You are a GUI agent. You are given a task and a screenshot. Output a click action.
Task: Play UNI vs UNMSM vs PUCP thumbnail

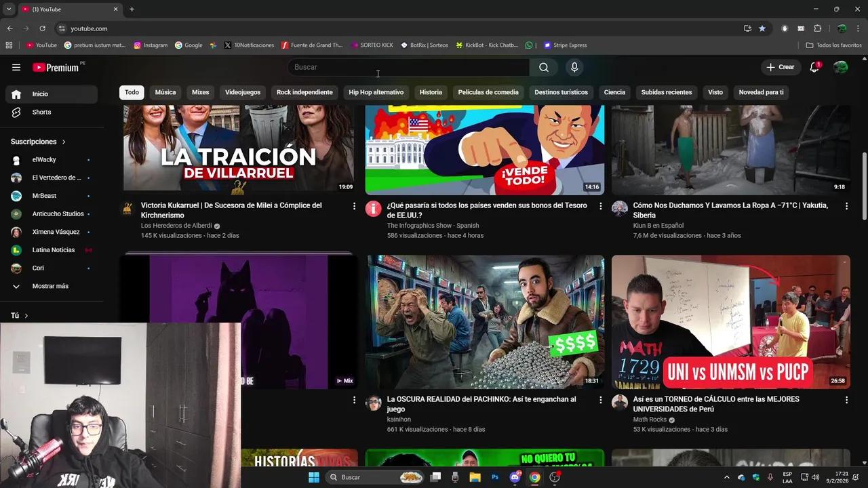tap(731, 322)
